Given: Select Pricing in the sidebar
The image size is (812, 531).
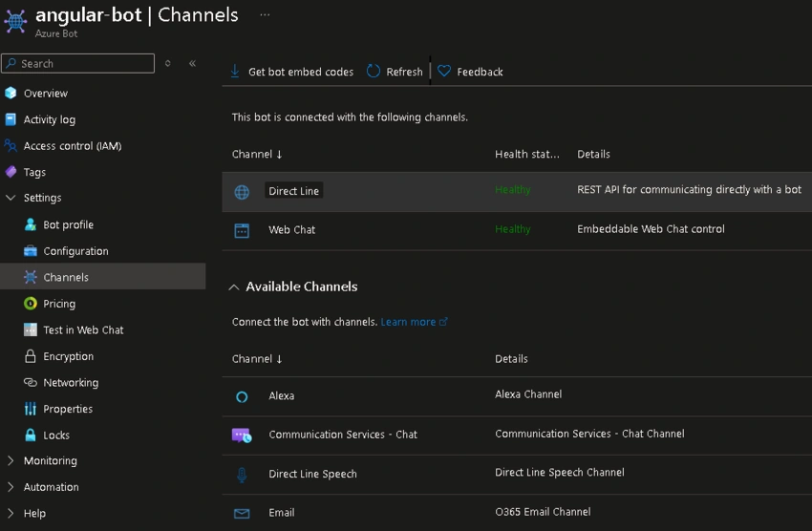Looking at the screenshot, I should tap(59, 304).
